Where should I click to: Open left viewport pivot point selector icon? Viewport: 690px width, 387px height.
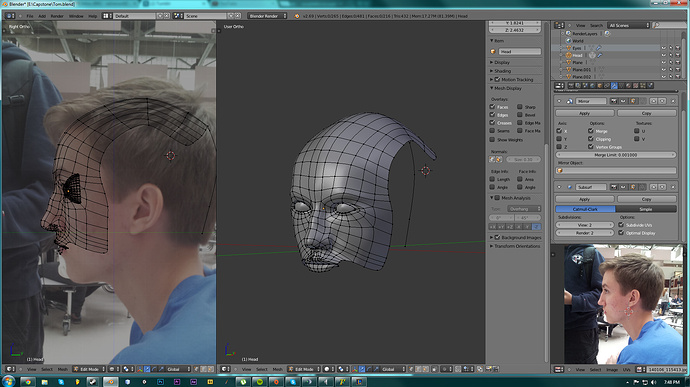pos(128,369)
